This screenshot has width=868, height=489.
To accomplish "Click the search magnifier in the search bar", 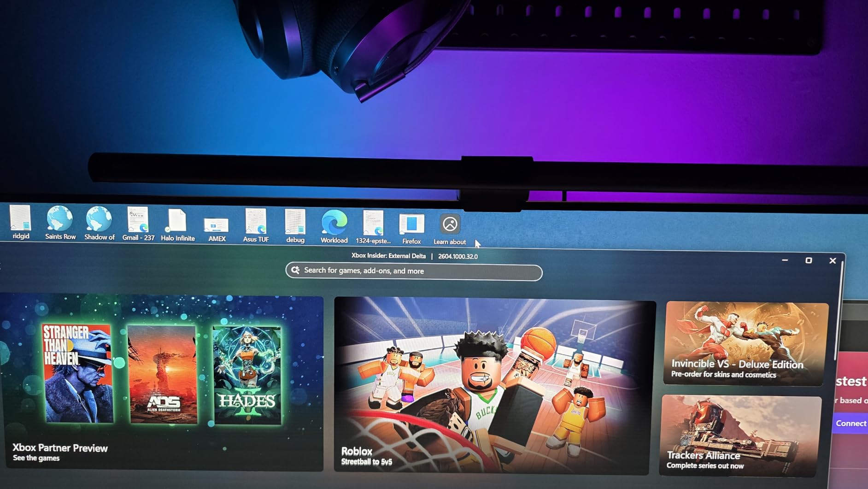I will coord(295,270).
